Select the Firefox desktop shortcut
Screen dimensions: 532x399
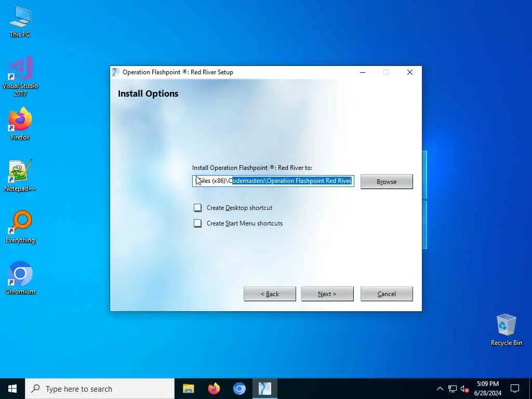[x=20, y=124]
